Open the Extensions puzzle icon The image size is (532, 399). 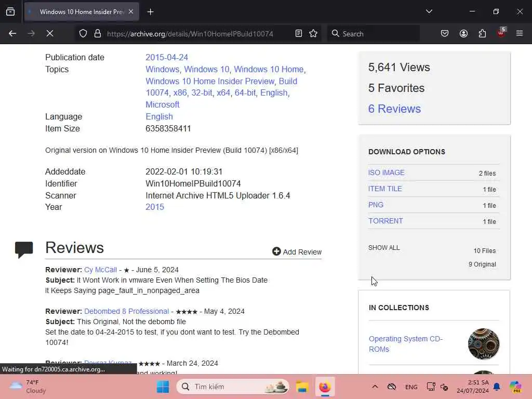tap(482, 33)
